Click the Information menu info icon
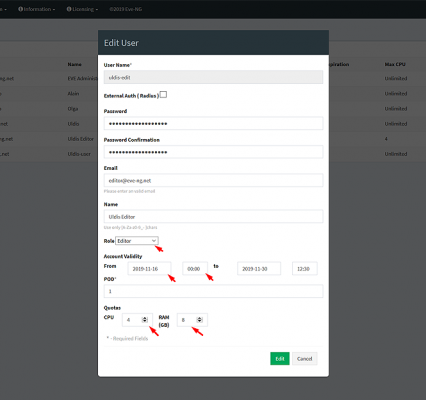This screenshot has height=400, width=426. [20, 9]
